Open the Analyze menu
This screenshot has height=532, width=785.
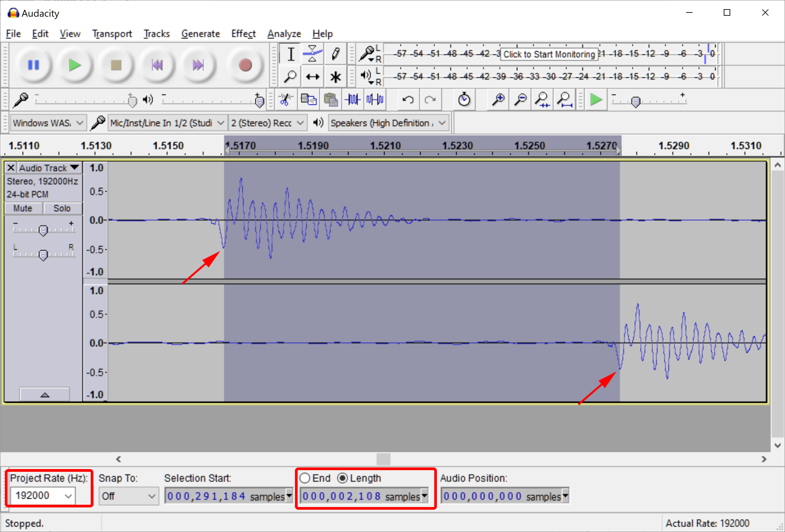click(284, 33)
